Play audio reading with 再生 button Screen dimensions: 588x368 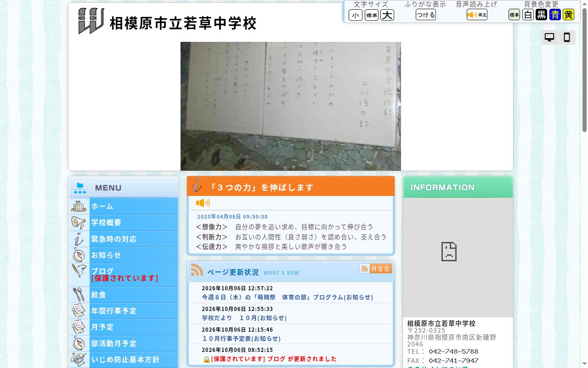click(x=477, y=15)
